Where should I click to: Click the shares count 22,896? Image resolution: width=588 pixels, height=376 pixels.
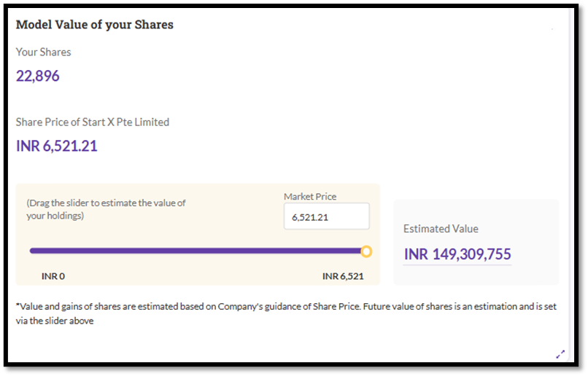(38, 76)
